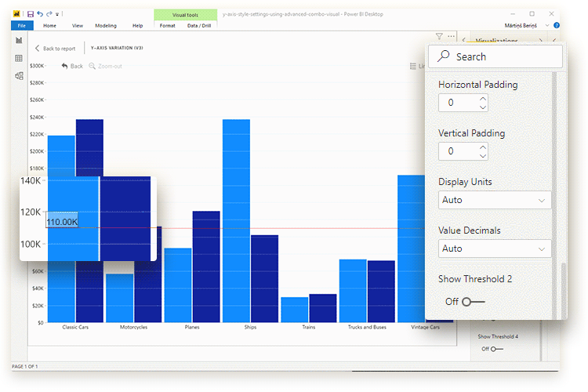Viewport: 588px width, 392px height.
Task: Open the Modeling ribbon tab
Action: click(106, 26)
